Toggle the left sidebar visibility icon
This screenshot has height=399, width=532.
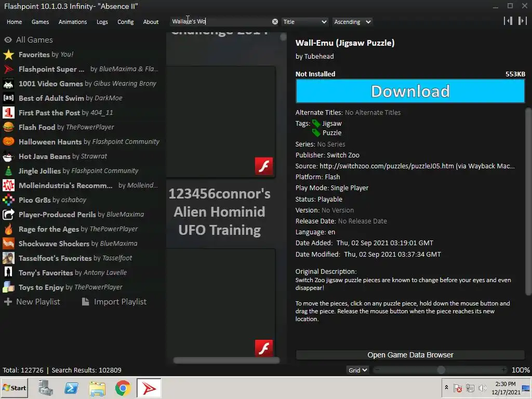click(508, 21)
